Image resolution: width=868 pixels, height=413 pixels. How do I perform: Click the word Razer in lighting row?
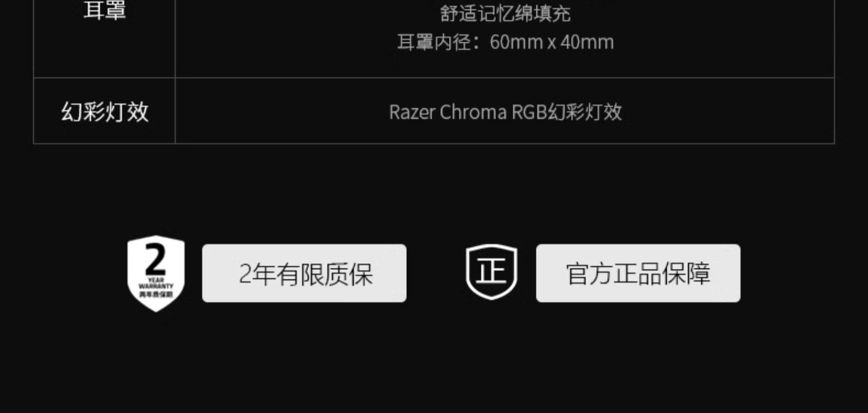[x=411, y=112]
